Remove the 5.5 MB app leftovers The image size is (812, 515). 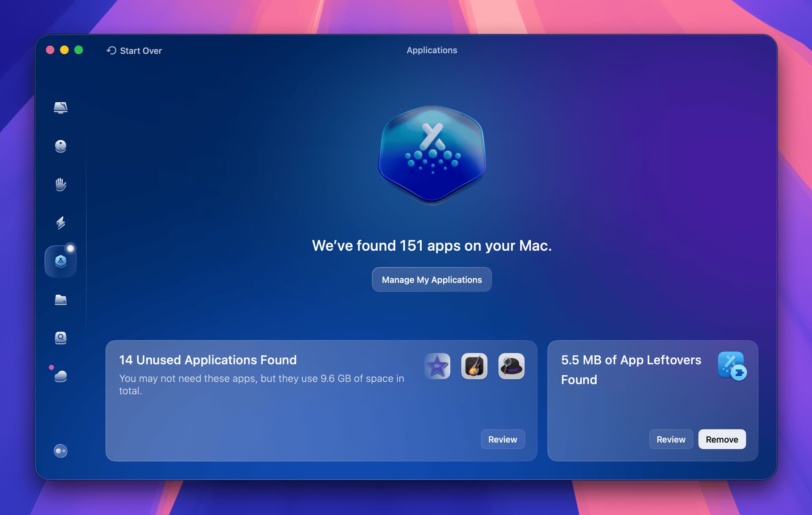tap(721, 439)
